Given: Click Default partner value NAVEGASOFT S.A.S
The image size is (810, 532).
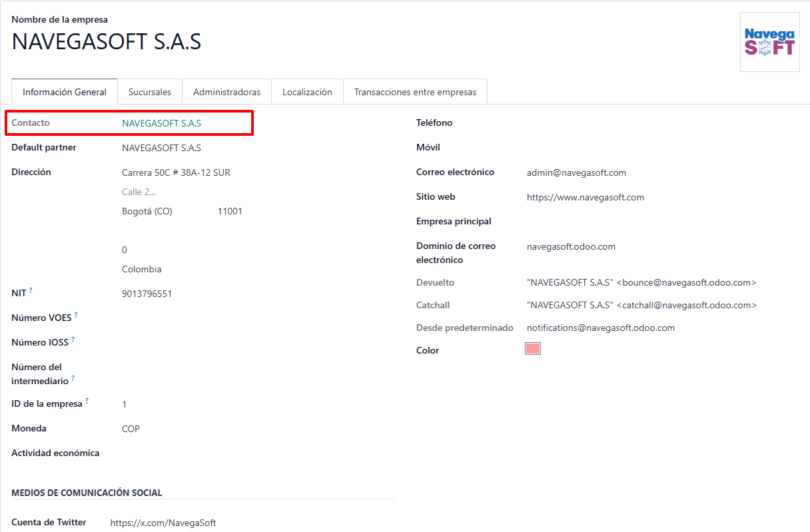Looking at the screenshot, I should [161, 148].
